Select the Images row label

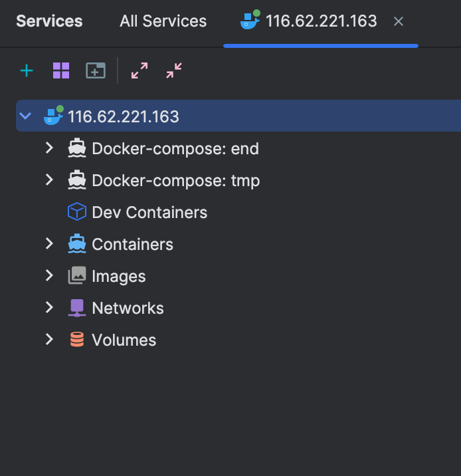(x=119, y=277)
